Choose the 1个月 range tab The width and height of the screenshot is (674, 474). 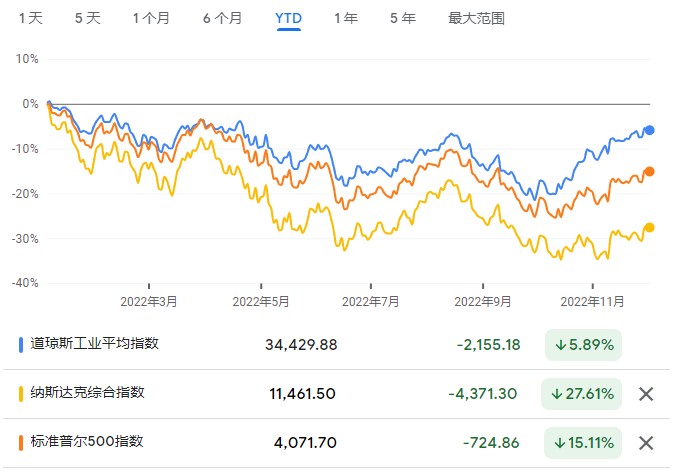coord(151,18)
